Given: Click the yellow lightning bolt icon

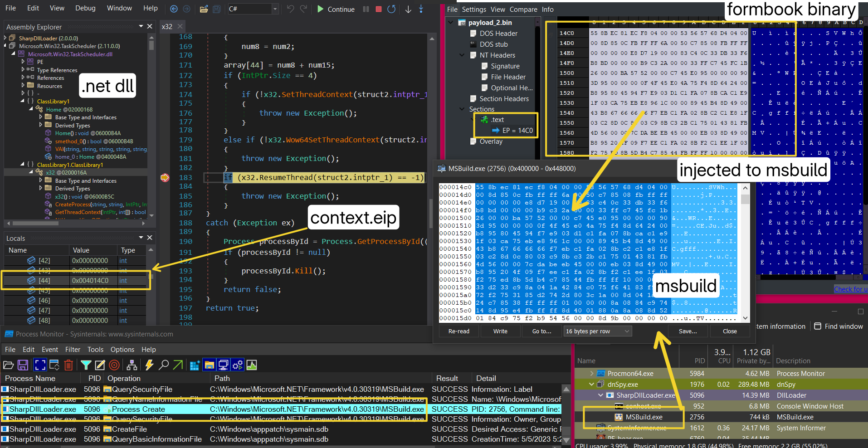Looking at the screenshot, I should [149, 365].
